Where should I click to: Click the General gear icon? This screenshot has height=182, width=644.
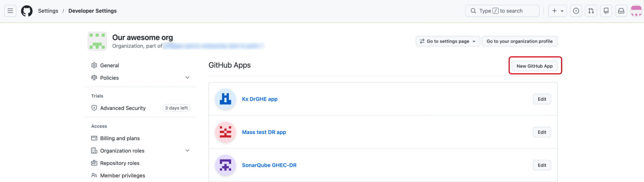click(x=94, y=65)
